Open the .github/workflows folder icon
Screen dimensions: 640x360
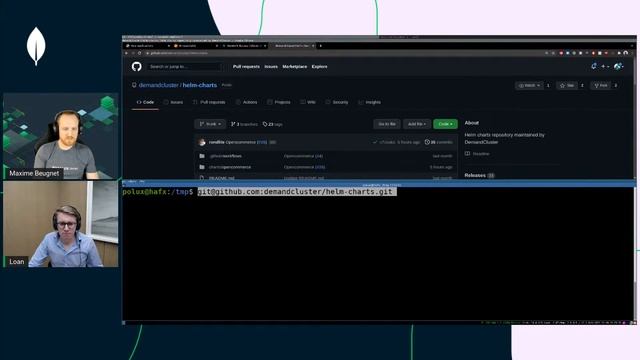pos(202,156)
